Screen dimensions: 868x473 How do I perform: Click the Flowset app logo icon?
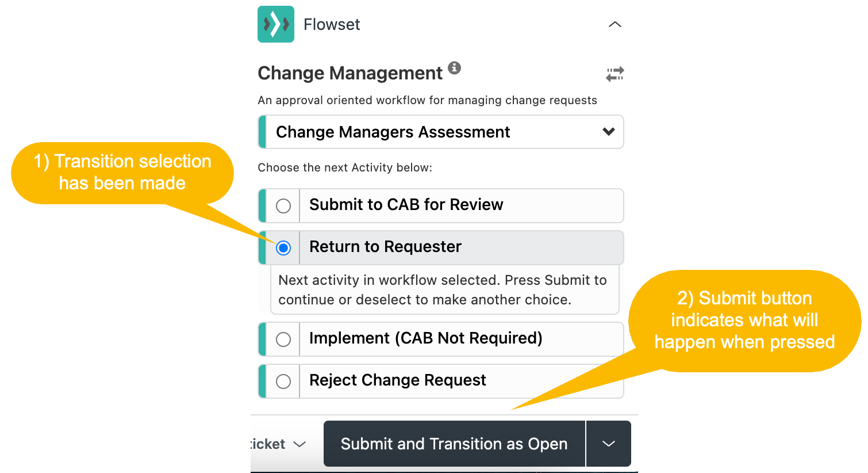(276, 24)
